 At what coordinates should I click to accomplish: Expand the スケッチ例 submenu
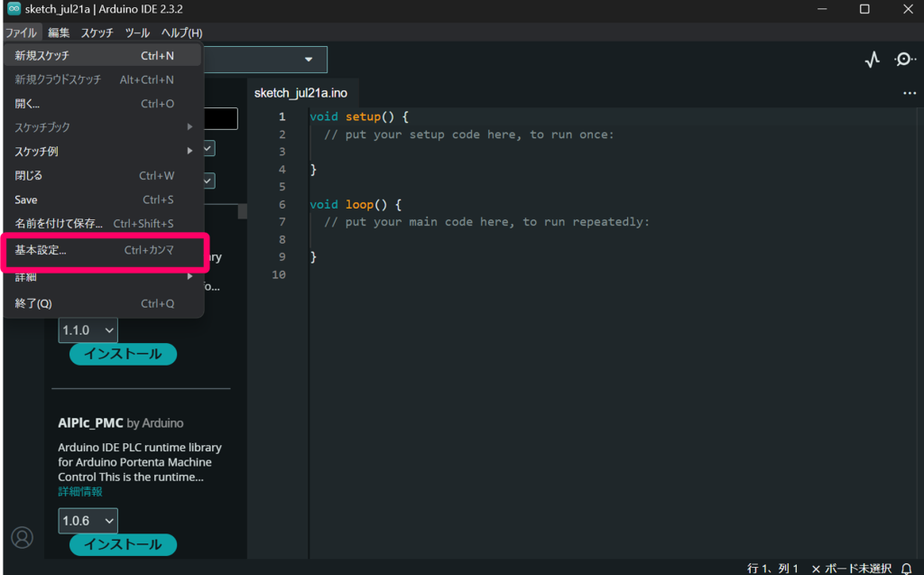(x=103, y=152)
